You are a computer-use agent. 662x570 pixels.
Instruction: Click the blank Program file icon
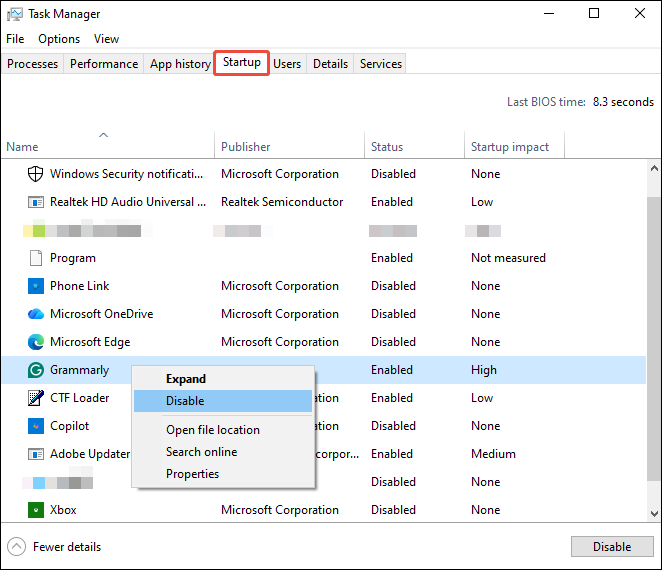[36, 258]
